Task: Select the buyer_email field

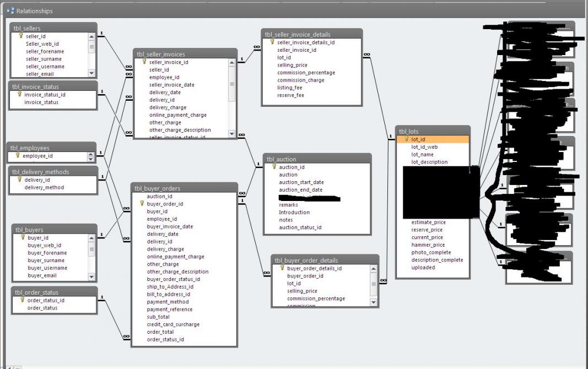Action: click(x=42, y=275)
